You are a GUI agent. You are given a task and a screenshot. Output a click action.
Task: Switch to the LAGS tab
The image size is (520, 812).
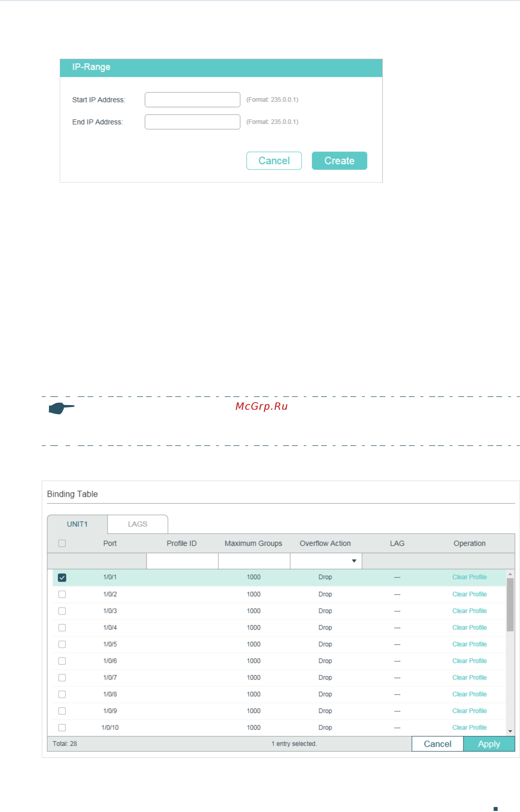[138, 524]
